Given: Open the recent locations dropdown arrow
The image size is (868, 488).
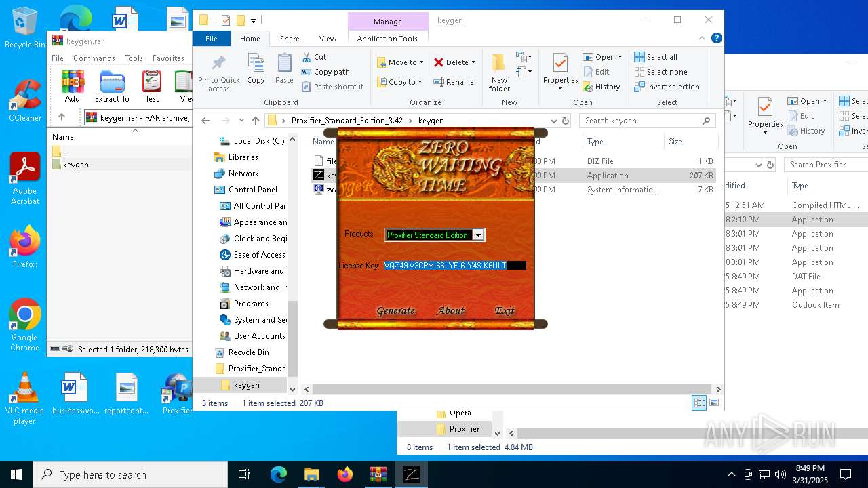Looking at the screenshot, I should (x=241, y=121).
